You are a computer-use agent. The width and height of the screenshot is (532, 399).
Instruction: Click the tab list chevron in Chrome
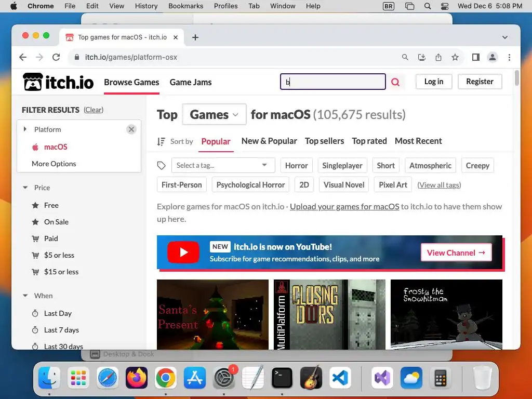(505, 37)
